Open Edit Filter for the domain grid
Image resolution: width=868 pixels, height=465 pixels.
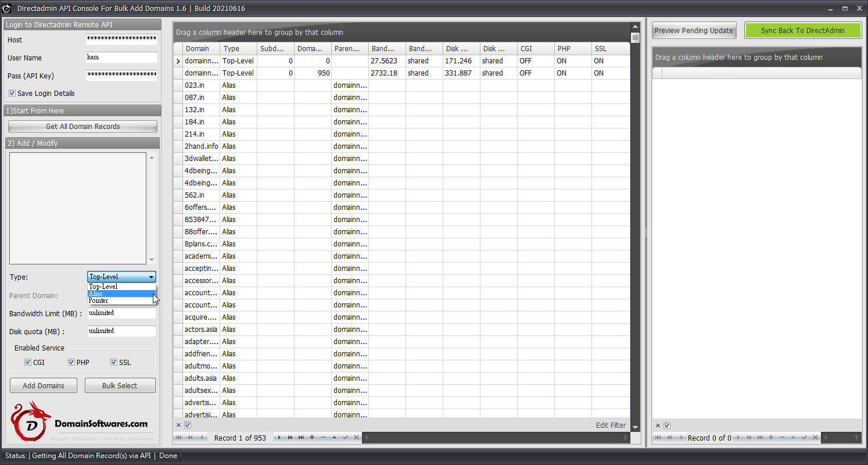tap(611, 425)
